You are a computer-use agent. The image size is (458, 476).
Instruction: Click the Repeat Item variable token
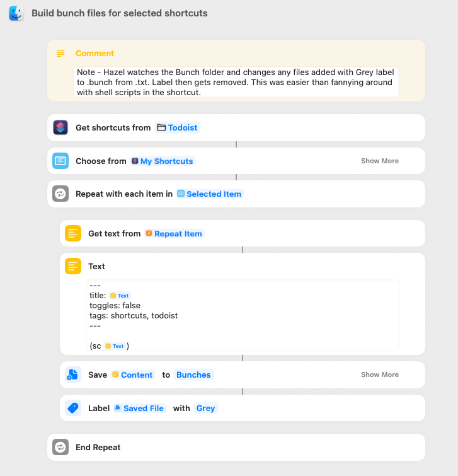[174, 233]
